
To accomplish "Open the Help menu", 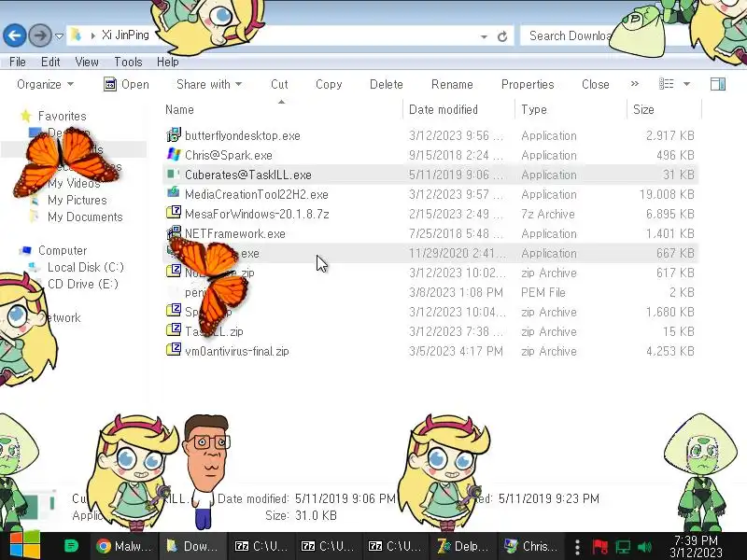I will click(168, 62).
